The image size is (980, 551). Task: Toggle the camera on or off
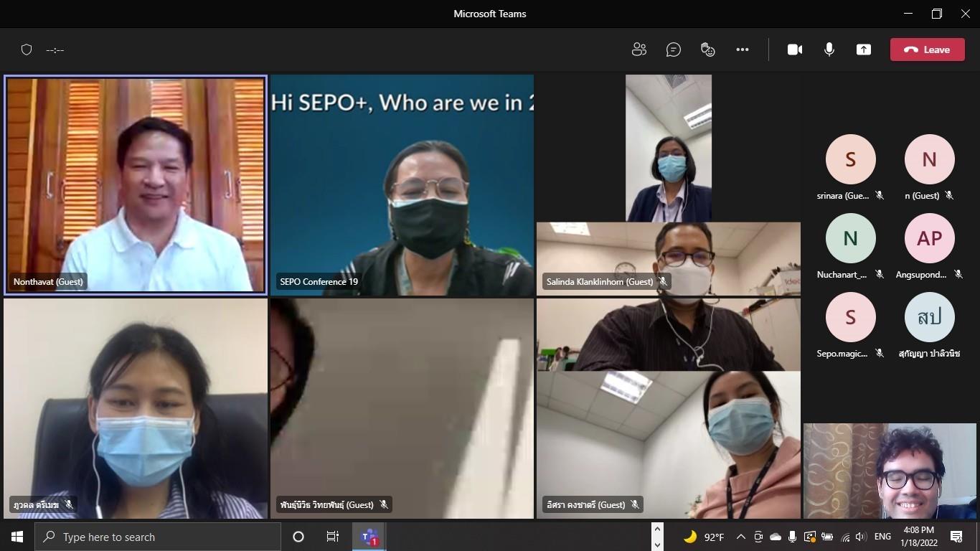(795, 50)
